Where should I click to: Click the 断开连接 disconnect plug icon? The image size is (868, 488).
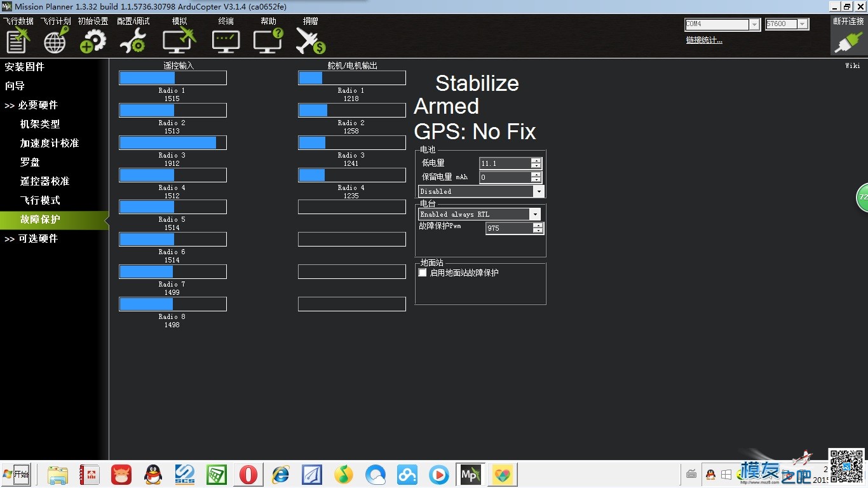click(x=848, y=41)
